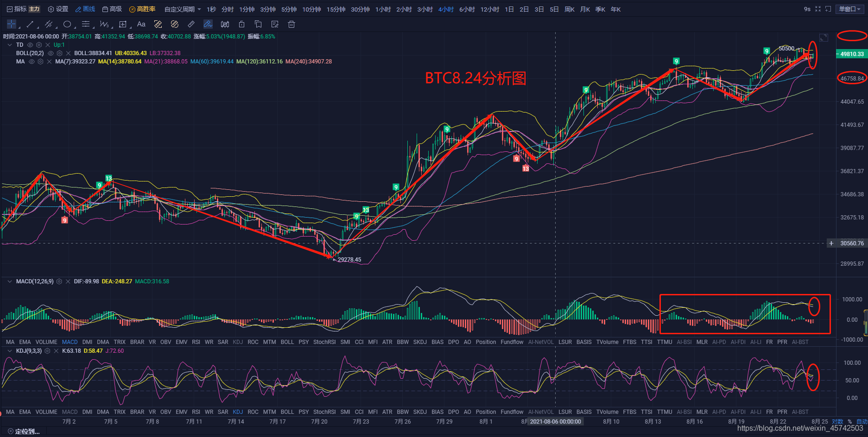Select the crosshair cursor tool

tap(12, 24)
